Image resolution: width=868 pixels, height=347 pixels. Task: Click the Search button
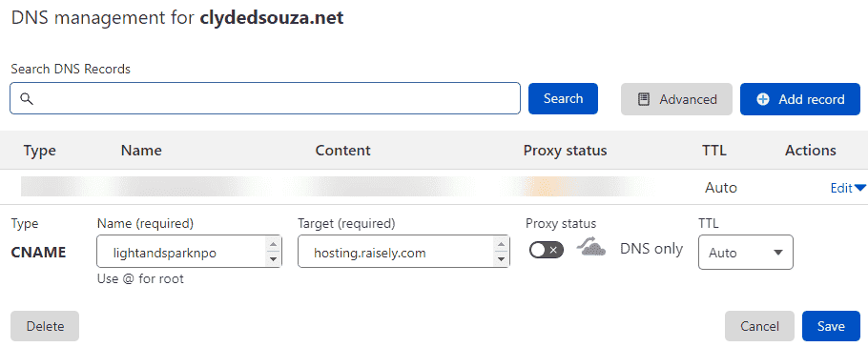click(563, 98)
